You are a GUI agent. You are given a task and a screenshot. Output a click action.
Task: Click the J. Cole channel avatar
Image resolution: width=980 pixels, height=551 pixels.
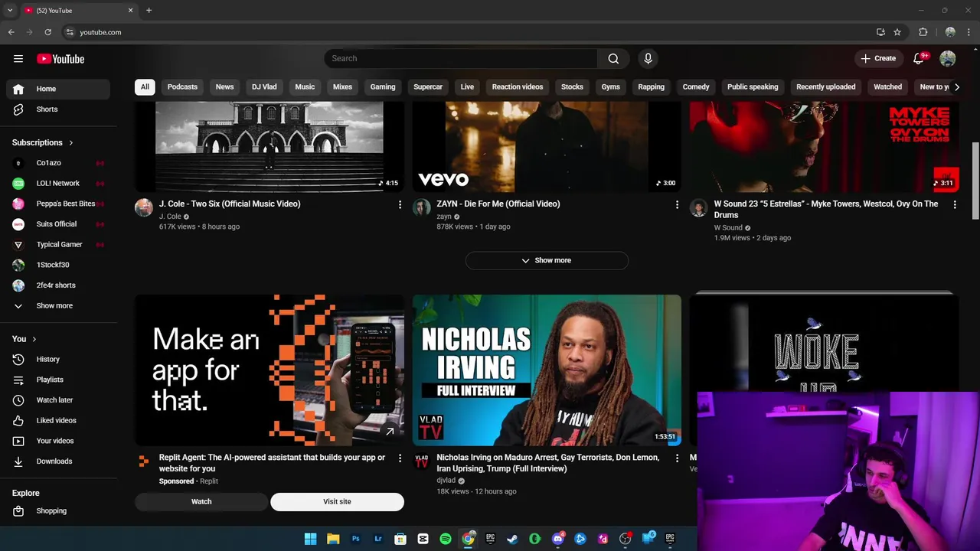[x=144, y=207]
